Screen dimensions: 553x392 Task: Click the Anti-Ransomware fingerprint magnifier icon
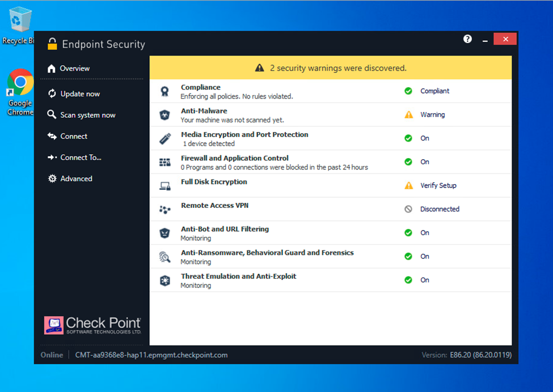(x=164, y=257)
